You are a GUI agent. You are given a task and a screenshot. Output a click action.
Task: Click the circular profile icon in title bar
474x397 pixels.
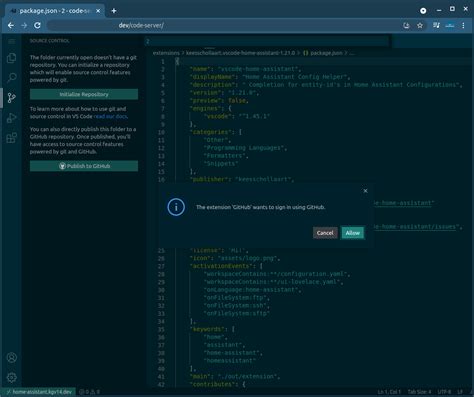point(423,11)
